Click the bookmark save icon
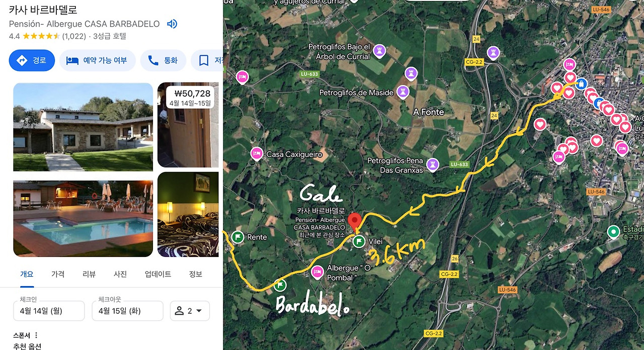This screenshot has width=644, height=350. (x=204, y=60)
